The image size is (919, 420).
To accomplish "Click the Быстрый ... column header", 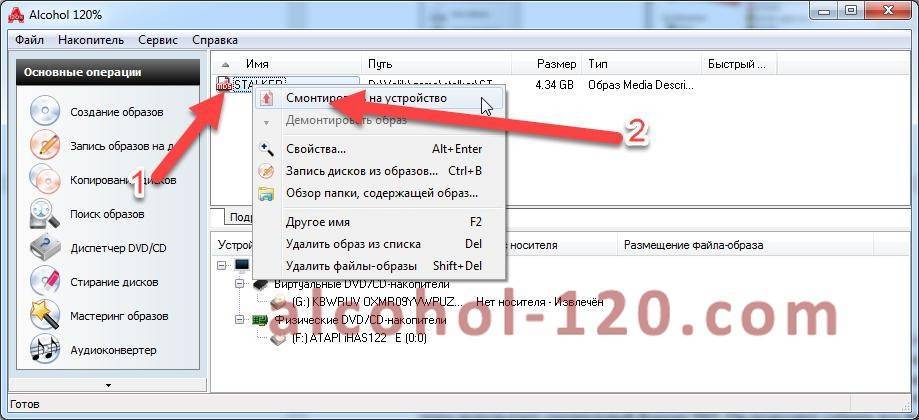I will click(x=739, y=64).
